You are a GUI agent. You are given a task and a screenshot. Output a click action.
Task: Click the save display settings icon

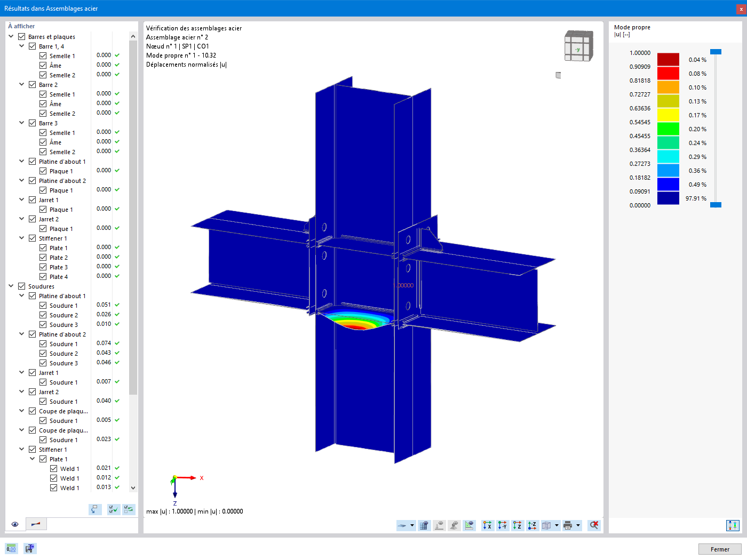pyautogui.click(x=30, y=548)
